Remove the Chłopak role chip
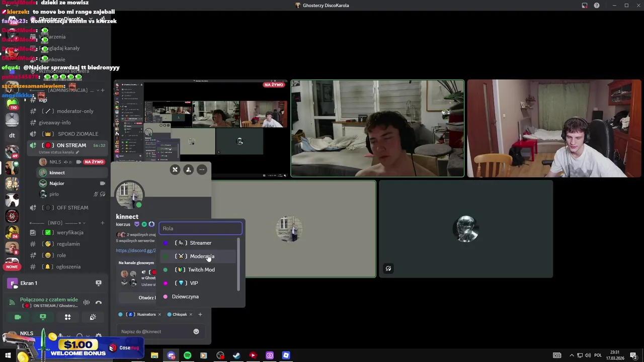The image size is (644, 362). click(x=191, y=314)
